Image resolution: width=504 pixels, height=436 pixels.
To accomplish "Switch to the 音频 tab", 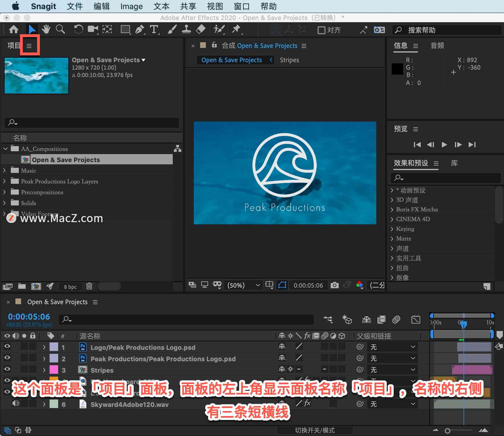I will click(437, 46).
